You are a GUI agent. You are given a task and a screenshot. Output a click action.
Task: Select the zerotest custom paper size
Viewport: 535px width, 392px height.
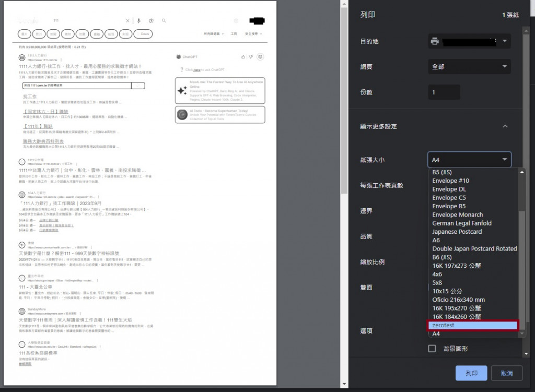(473, 325)
